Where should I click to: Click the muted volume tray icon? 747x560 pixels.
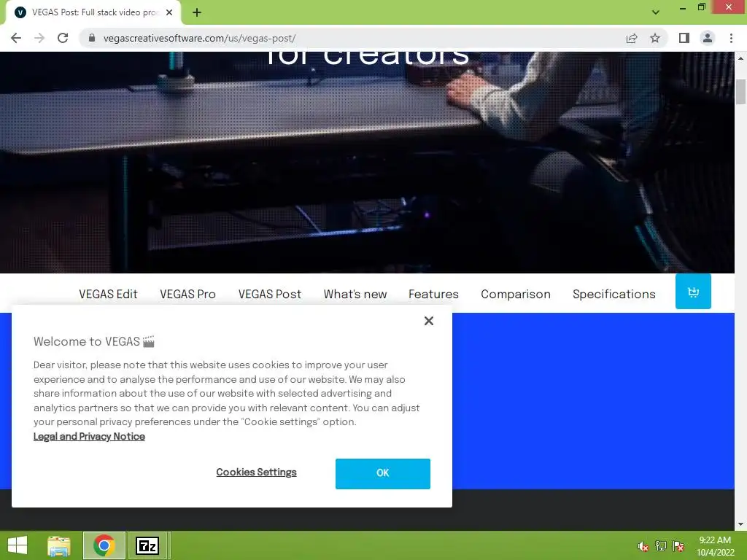tap(643, 546)
